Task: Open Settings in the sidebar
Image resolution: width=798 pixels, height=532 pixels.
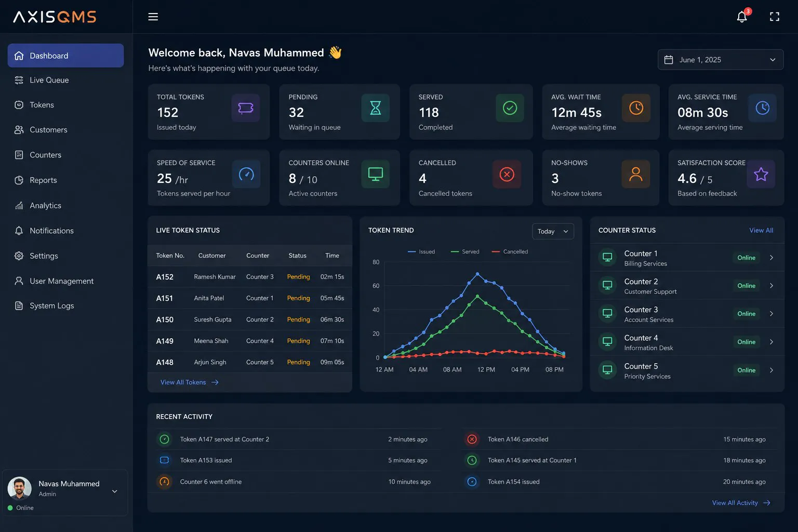Action: click(x=65, y=256)
